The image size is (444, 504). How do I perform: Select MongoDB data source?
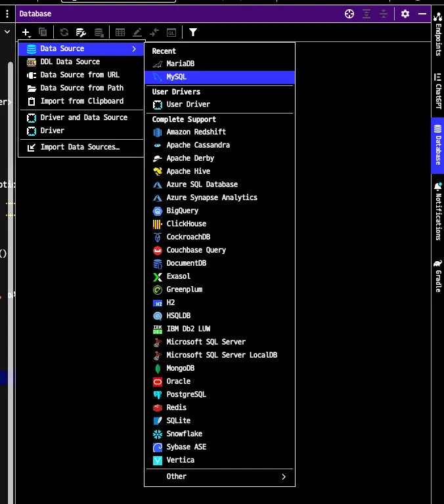pyautogui.click(x=219, y=368)
